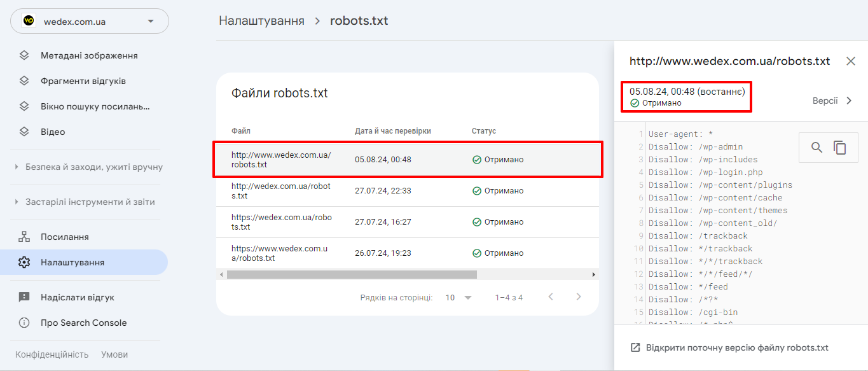Open rows per page dropdown showing 10
868x371 pixels.
pos(458,297)
